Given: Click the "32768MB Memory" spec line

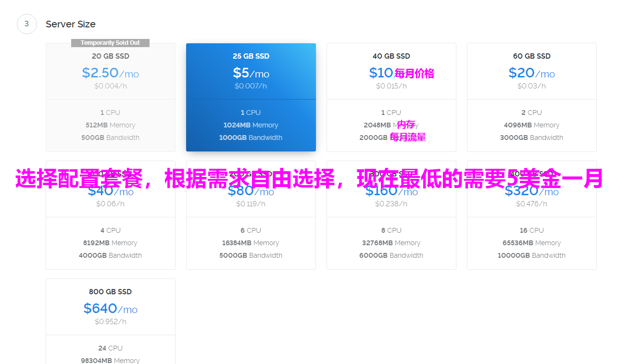Looking at the screenshot, I should (x=391, y=243).
